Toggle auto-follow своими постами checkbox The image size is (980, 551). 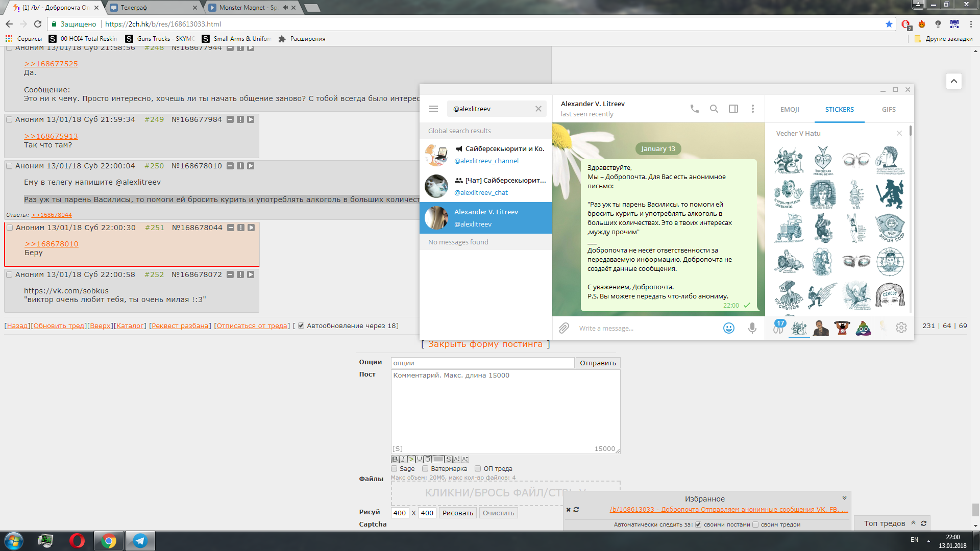[698, 524]
